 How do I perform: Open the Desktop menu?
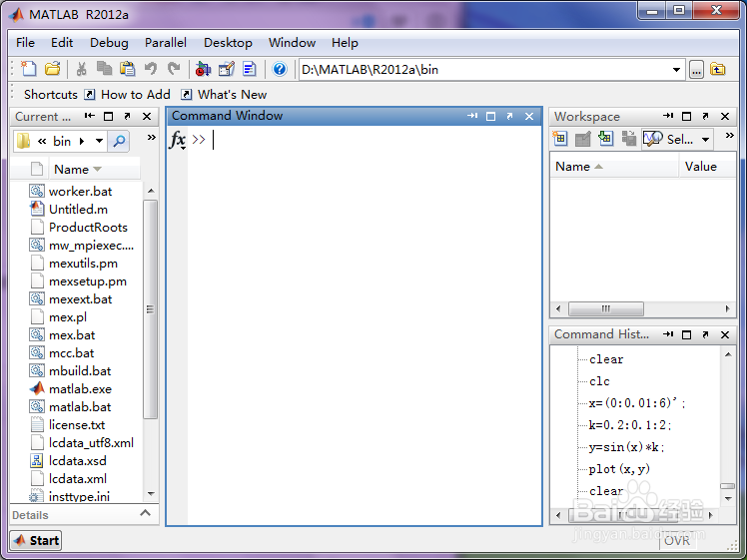(x=228, y=42)
